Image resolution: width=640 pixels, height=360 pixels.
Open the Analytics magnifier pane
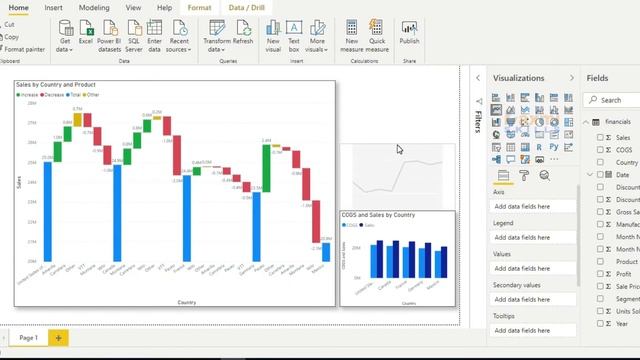(544, 176)
